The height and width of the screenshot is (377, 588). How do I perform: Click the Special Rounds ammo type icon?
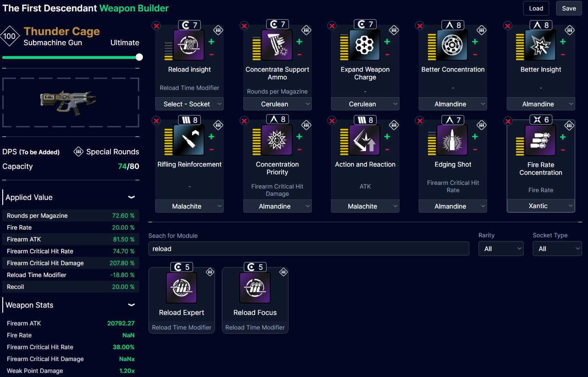pos(78,152)
